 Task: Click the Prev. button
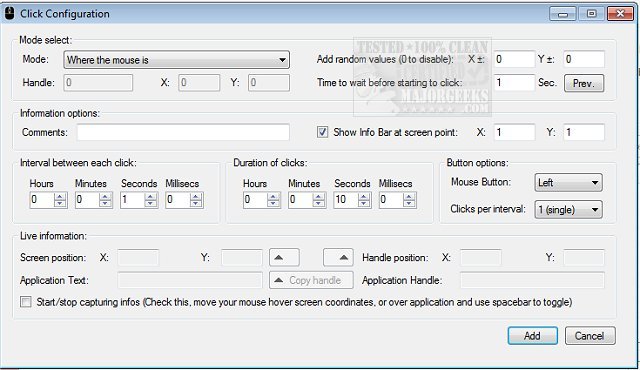(x=584, y=83)
